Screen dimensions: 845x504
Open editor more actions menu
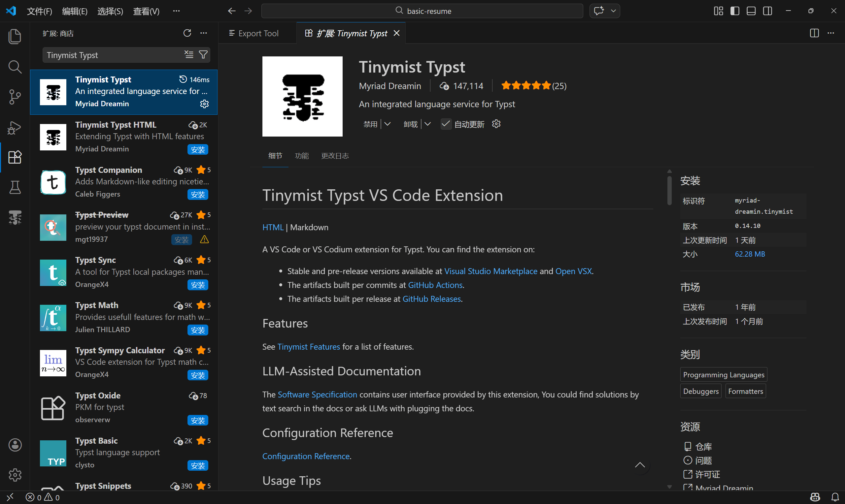(x=831, y=33)
